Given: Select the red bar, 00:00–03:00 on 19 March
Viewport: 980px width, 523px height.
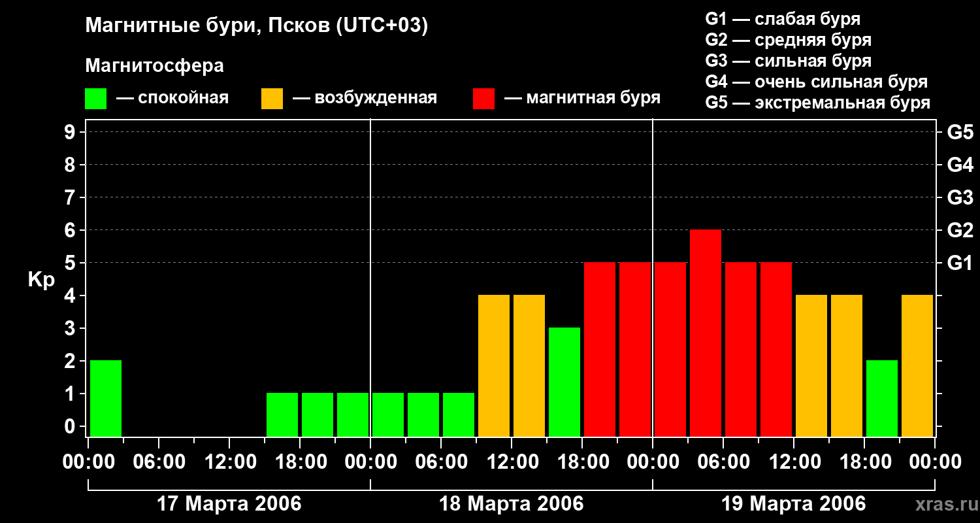Looking at the screenshot, I should [x=670, y=349].
